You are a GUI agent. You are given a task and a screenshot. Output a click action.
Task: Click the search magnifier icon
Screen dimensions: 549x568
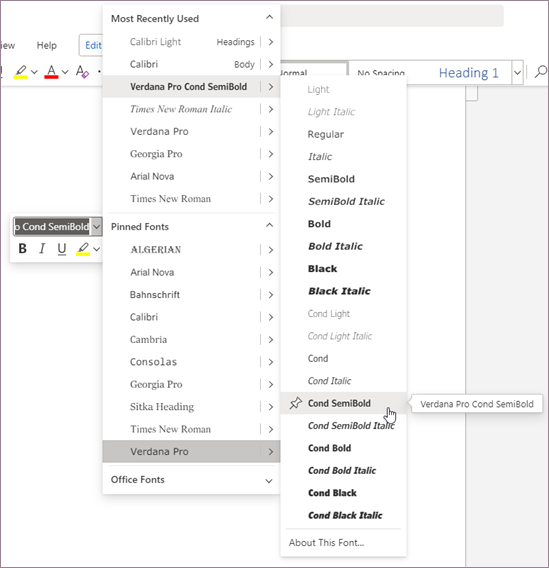point(541,72)
